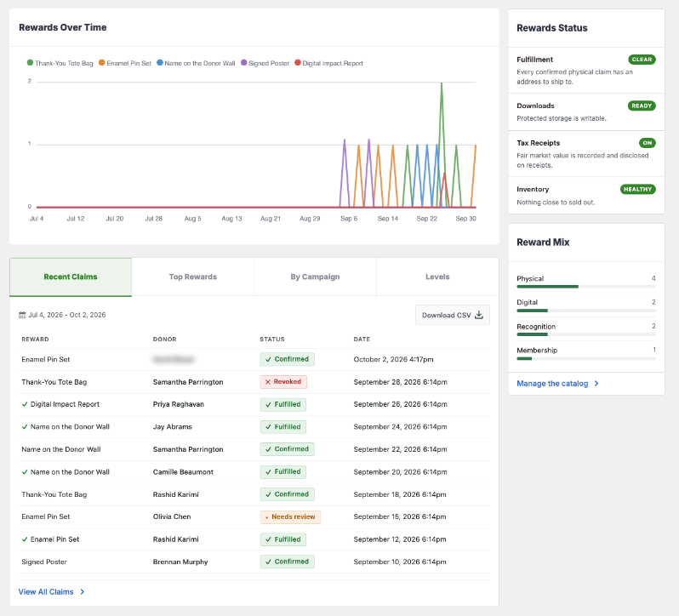Sort by REWARD column header

pyautogui.click(x=35, y=339)
